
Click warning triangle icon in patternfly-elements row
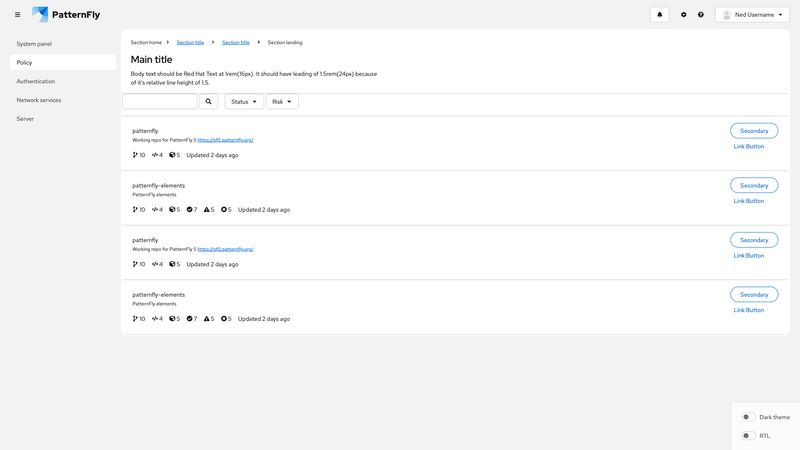coord(207,209)
